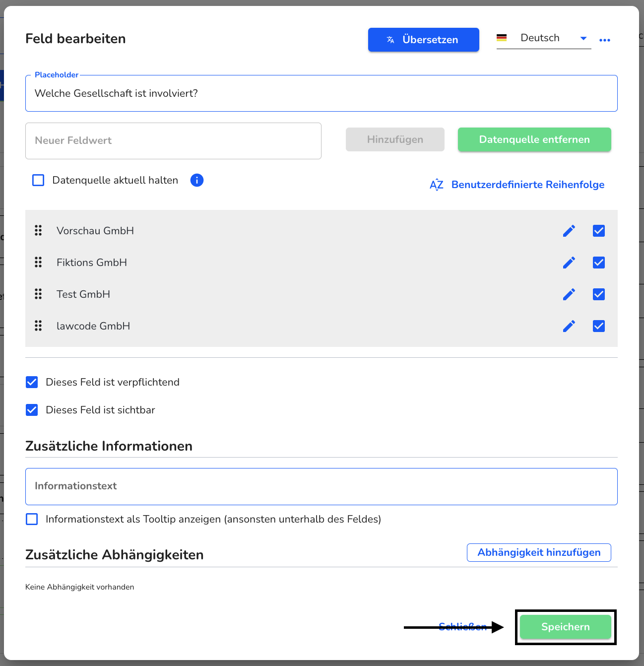
Task: Open the three-dot more options menu
Action: coord(604,40)
